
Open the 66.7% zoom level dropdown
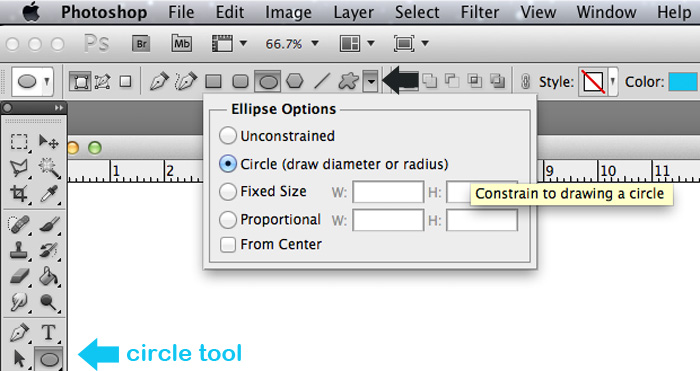pyautogui.click(x=315, y=44)
